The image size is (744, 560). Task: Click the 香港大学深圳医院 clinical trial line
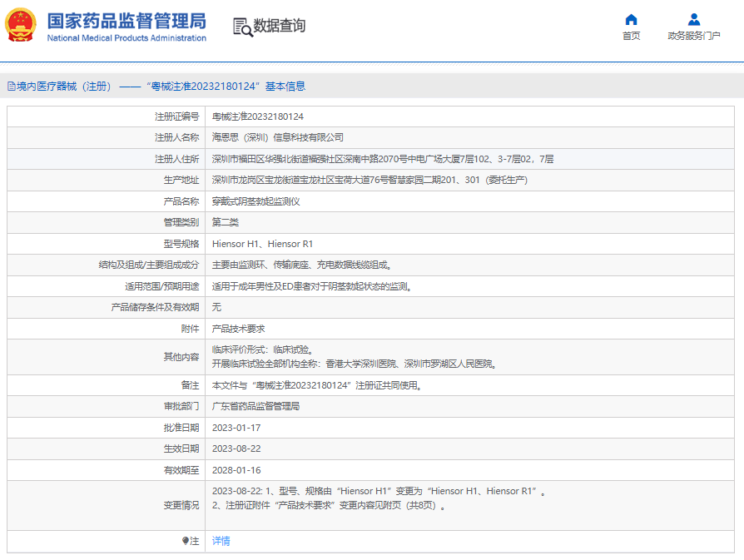click(x=354, y=364)
